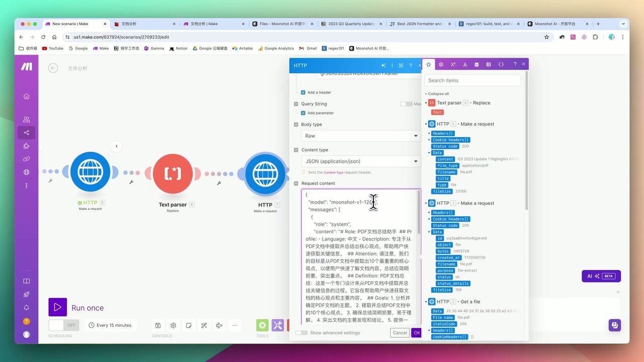Image resolution: width=644 pixels, height=362 pixels.
Task: Open the Body type dropdown showing Raw
Action: coord(360,136)
